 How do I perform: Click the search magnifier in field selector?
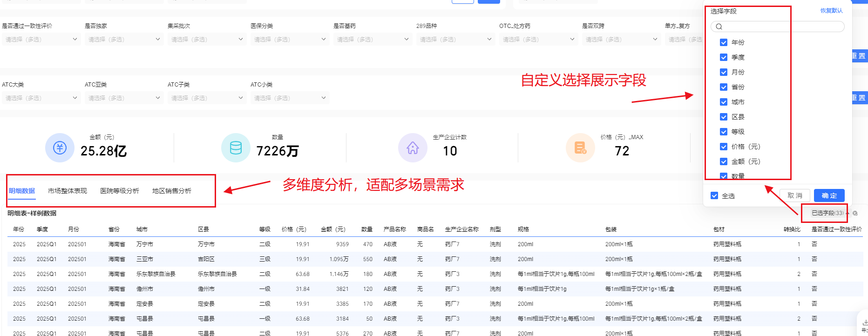coord(719,27)
